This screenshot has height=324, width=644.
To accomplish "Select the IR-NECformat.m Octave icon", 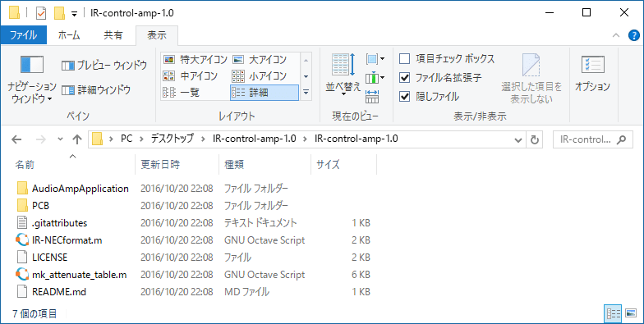I will click(22, 240).
